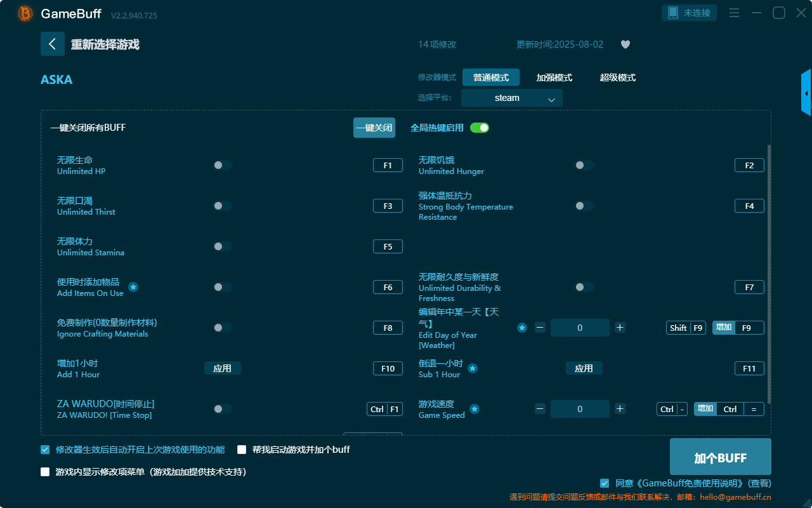The width and height of the screenshot is (812, 508).
Task: Click the F4 hotkey button
Action: coord(749,206)
